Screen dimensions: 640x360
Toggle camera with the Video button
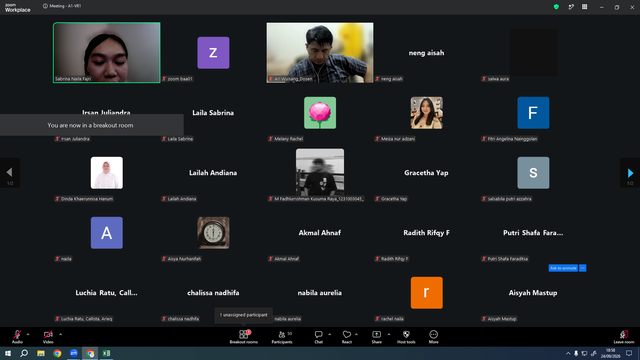(x=48, y=336)
